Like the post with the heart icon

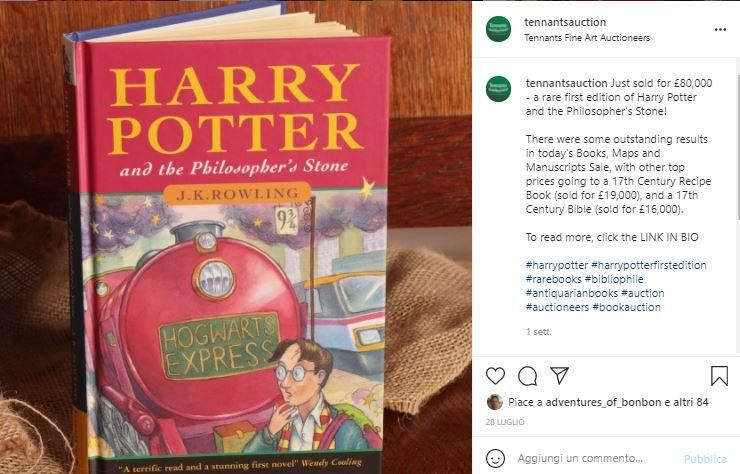click(495, 376)
